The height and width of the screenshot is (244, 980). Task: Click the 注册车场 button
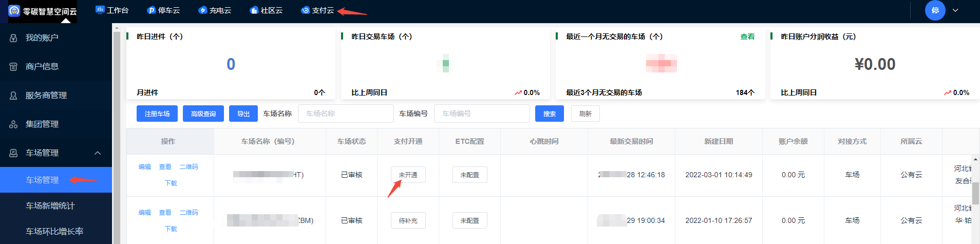157,114
